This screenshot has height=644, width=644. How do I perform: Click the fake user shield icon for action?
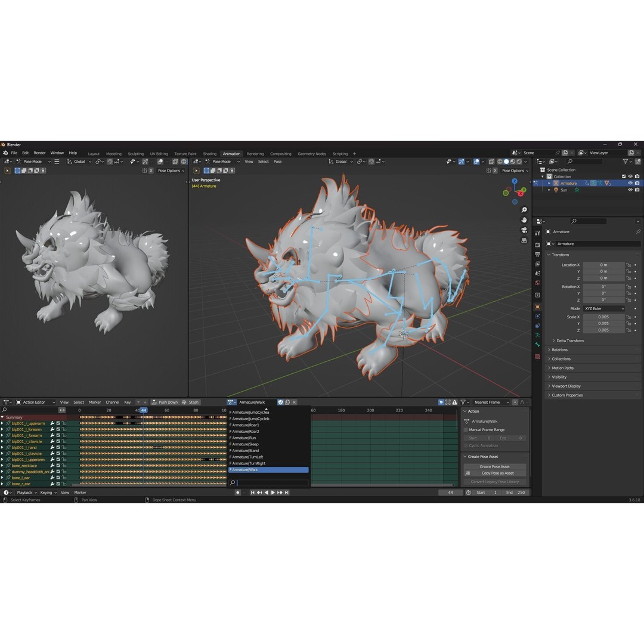(x=280, y=402)
